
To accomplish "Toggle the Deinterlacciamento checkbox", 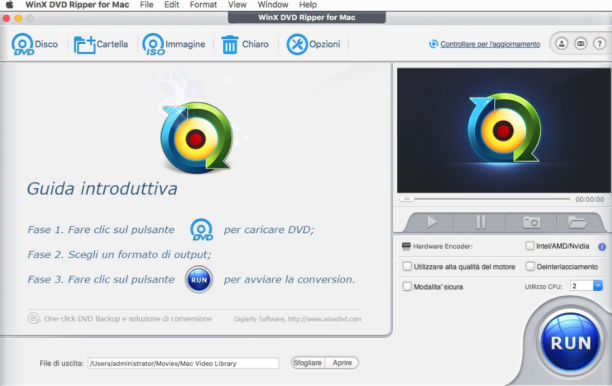I will click(530, 266).
